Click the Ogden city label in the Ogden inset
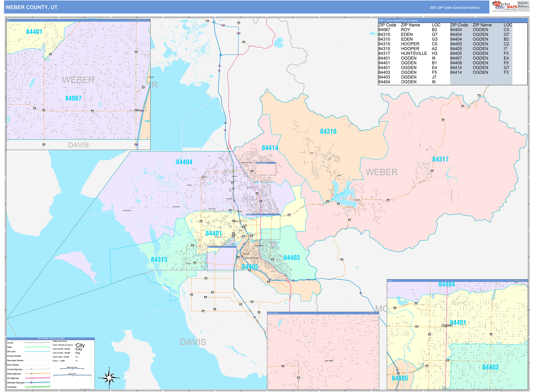Image resolution: width=534 pixels, height=392 pixels. 447,325
